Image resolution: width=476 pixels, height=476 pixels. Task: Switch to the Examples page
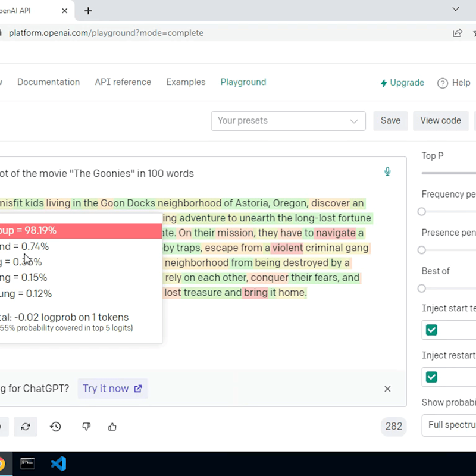[186, 82]
